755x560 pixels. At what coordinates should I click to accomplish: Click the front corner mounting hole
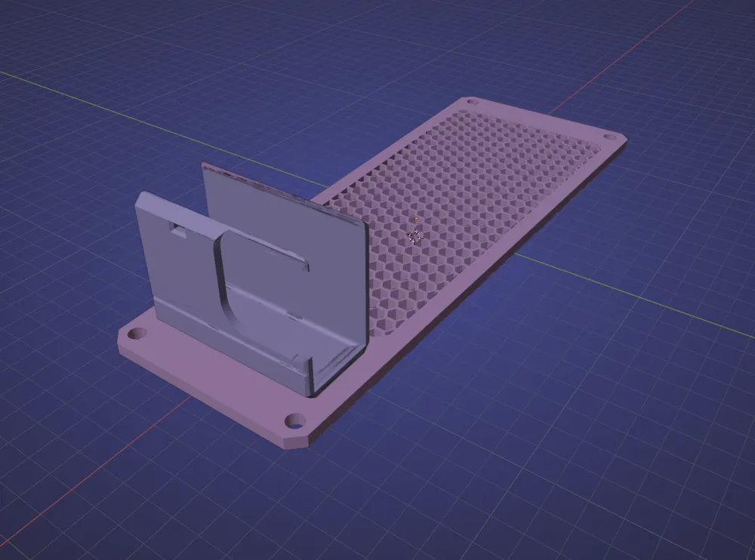[x=295, y=421]
